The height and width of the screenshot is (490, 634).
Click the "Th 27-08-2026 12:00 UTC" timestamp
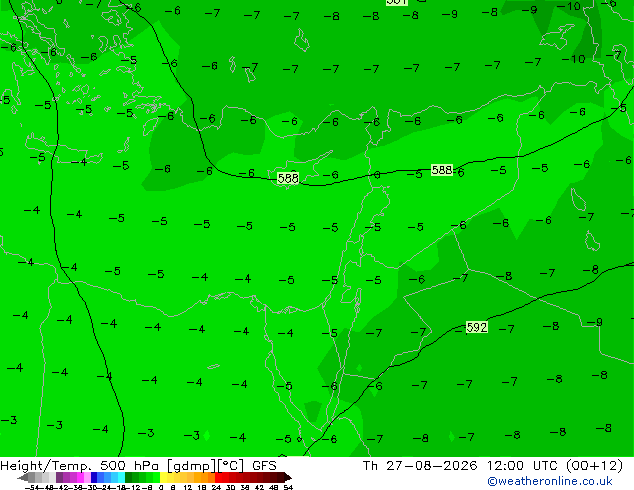(462, 466)
